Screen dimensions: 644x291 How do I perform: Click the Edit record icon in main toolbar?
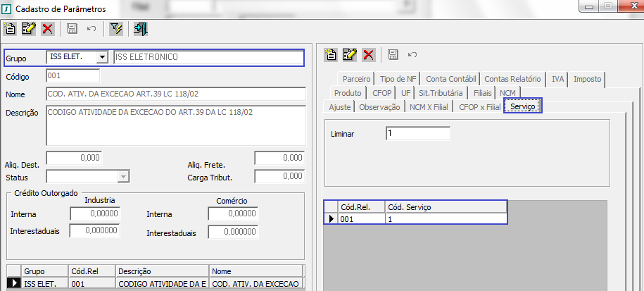click(29, 29)
